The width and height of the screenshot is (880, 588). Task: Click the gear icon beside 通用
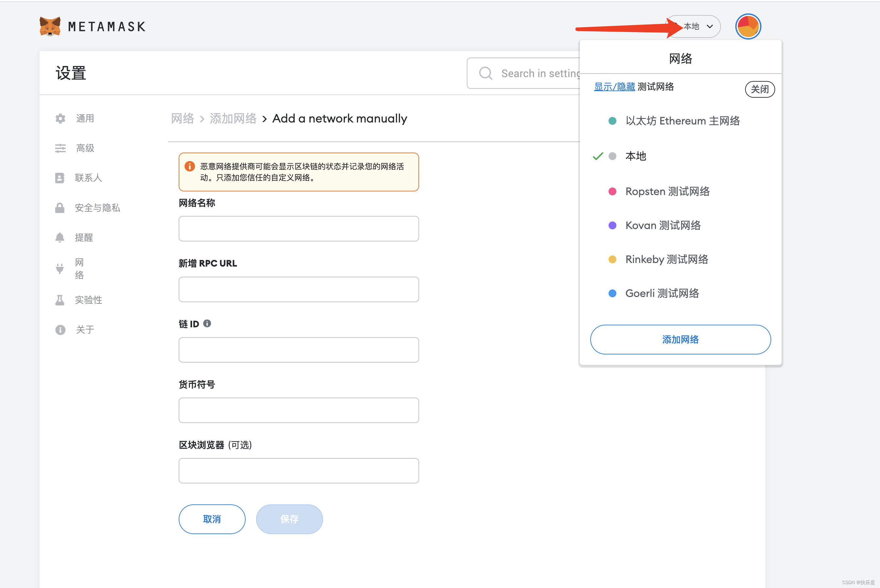tap(60, 119)
